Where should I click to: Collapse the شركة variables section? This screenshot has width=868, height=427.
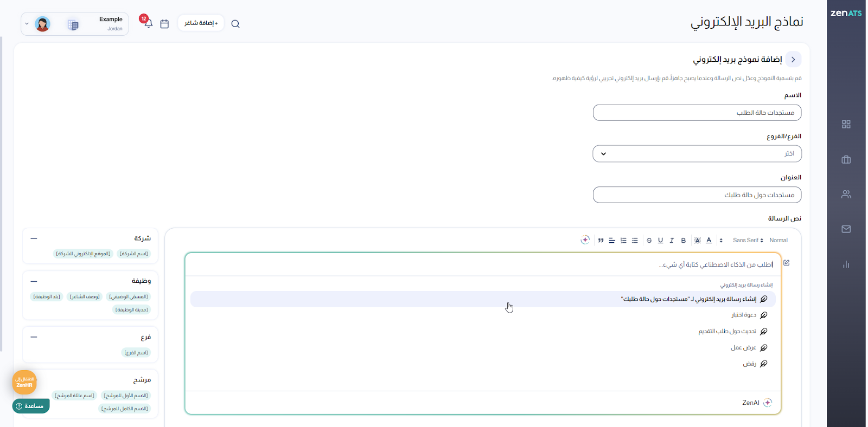click(34, 238)
